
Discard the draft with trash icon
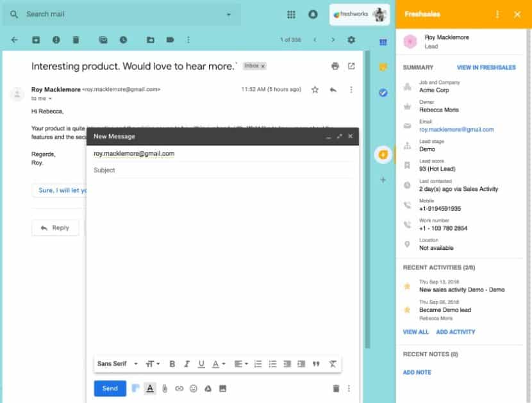(x=336, y=388)
